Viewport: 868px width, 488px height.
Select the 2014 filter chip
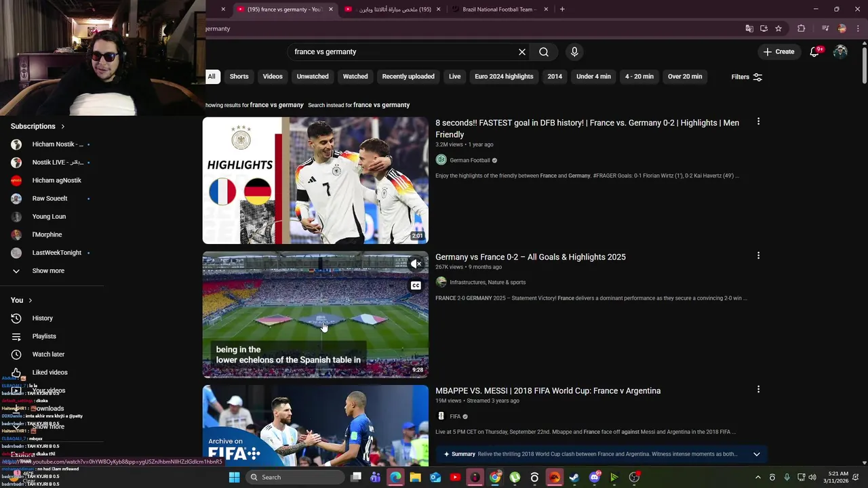pos(555,77)
